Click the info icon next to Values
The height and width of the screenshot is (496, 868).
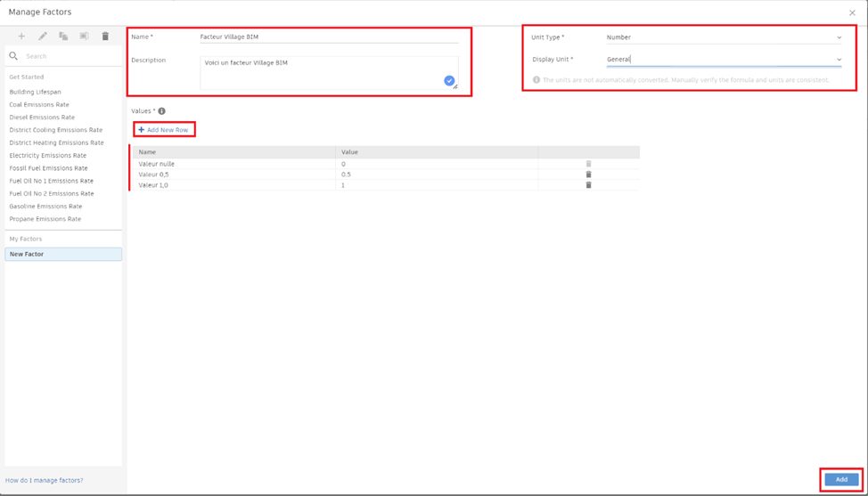[161, 111]
